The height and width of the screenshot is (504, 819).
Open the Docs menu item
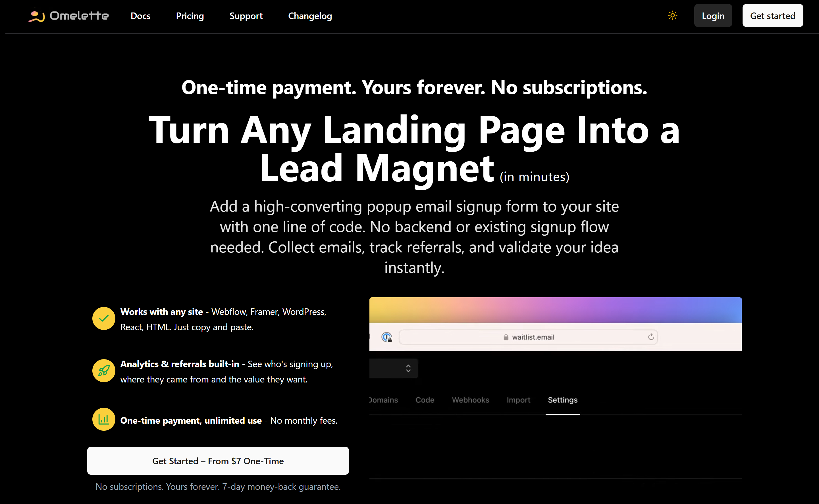click(140, 16)
